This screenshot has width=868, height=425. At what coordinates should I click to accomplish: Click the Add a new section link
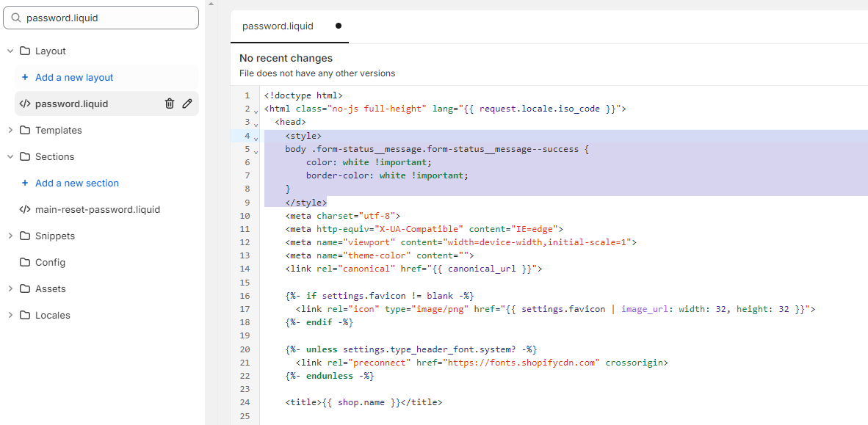pyautogui.click(x=77, y=183)
